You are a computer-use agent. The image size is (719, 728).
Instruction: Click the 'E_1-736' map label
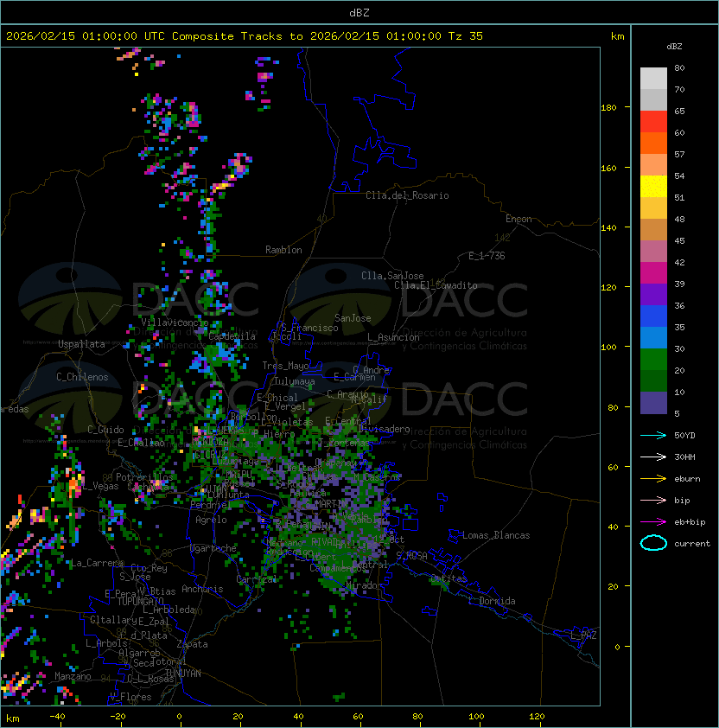point(487,256)
